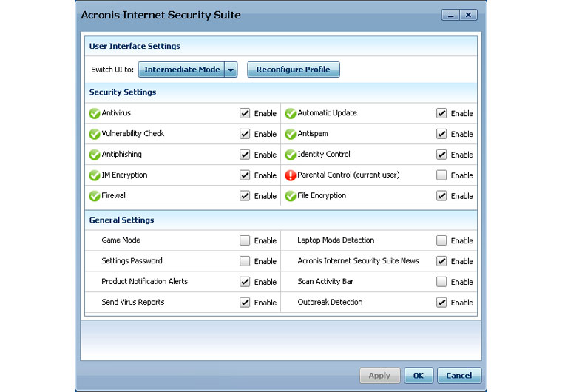Click the green icon beside Antispam
562x392 pixels.
(x=291, y=134)
